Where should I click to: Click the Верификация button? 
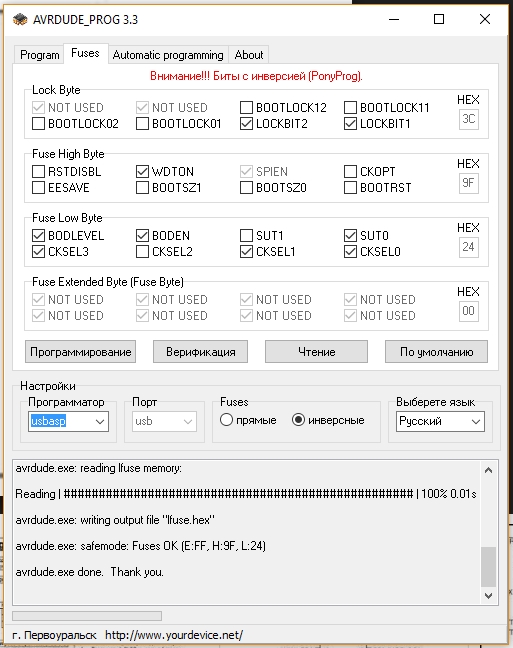click(x=200, y=352)
